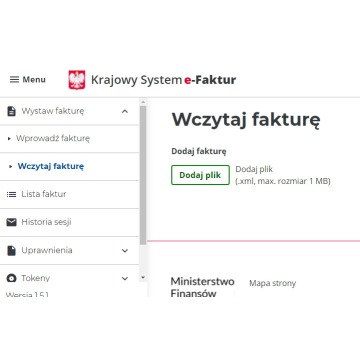Click the Wczytaj fakturę bullet arrow

tap(11, 166)
